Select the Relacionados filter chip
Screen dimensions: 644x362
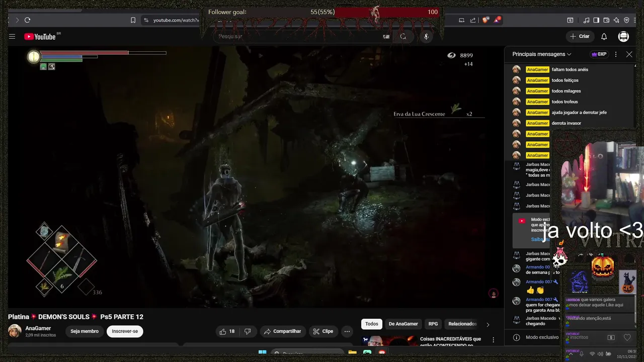pyautogui.click(x=462, y=324)
